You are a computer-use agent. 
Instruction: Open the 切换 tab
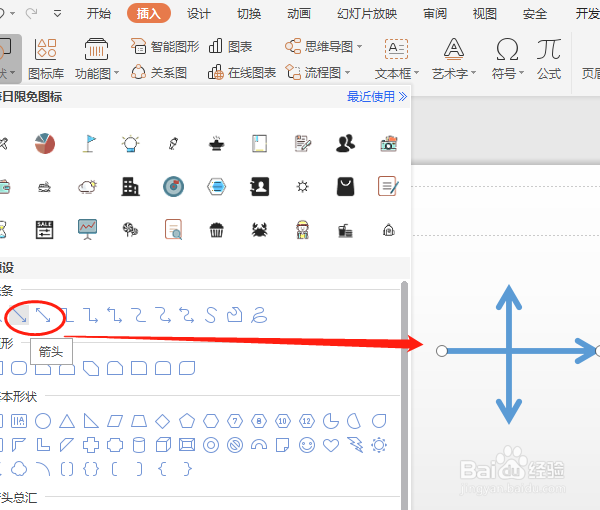click(249, 14)
